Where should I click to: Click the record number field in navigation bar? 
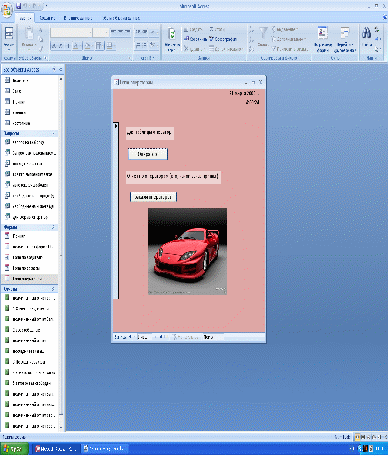[144, 337]
